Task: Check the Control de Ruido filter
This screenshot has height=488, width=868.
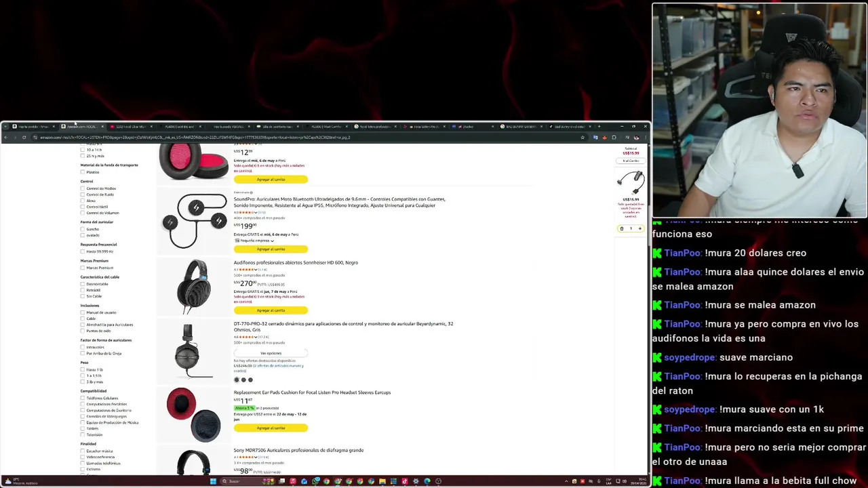Action: (83, 195)
